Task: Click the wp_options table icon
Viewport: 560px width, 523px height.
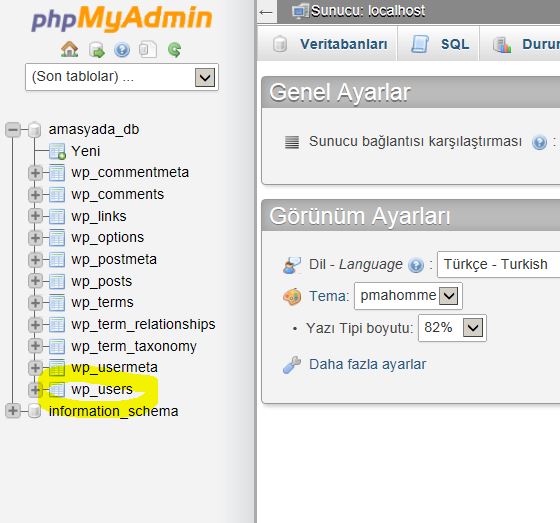Action: (x=57, y=238)
